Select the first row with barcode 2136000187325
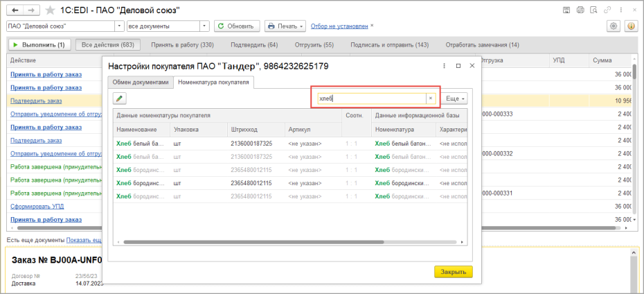This screenshot has width=644, height=294. pyautogui.click(x=290, y=144)
